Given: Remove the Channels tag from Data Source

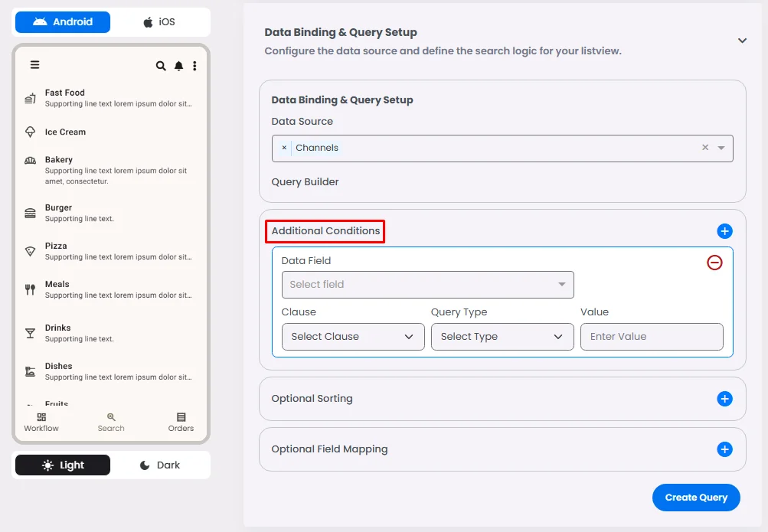Looking at the screenshot, I should (x=284, y=148).
